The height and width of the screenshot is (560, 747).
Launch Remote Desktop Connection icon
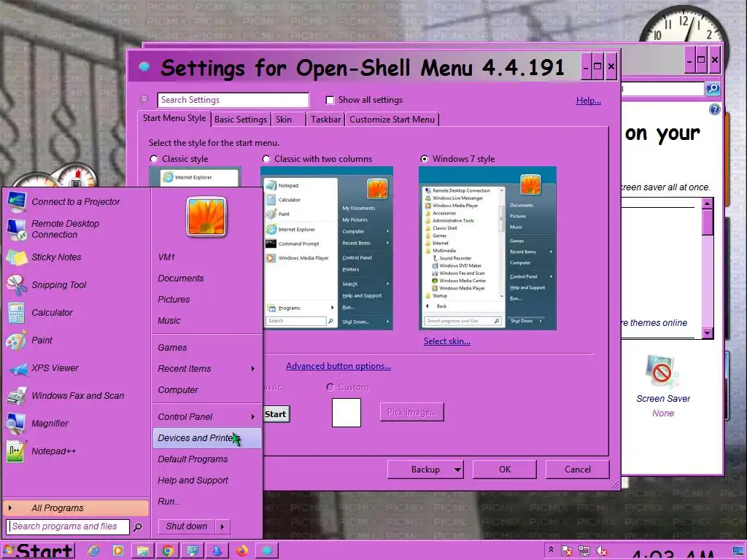click(18, 230)
